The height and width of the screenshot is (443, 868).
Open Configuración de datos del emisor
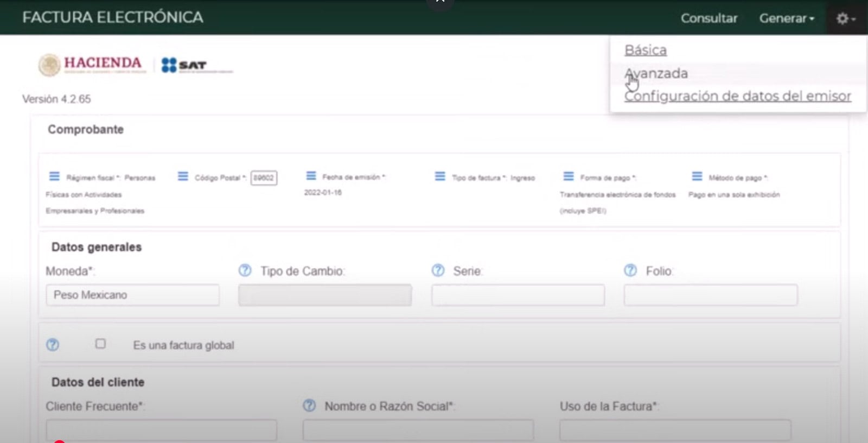[737, 96]
